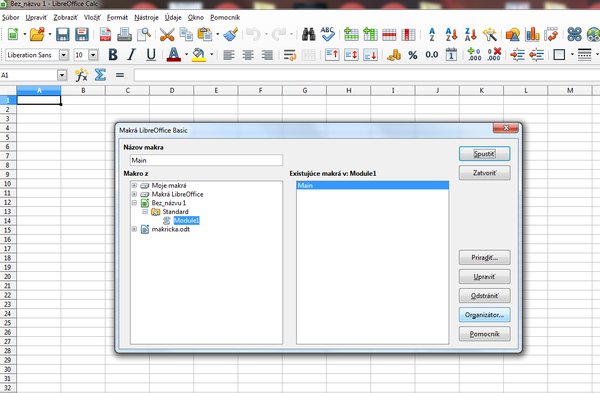
Task: Click the Function equals sign icon
Action: [120, 75]
